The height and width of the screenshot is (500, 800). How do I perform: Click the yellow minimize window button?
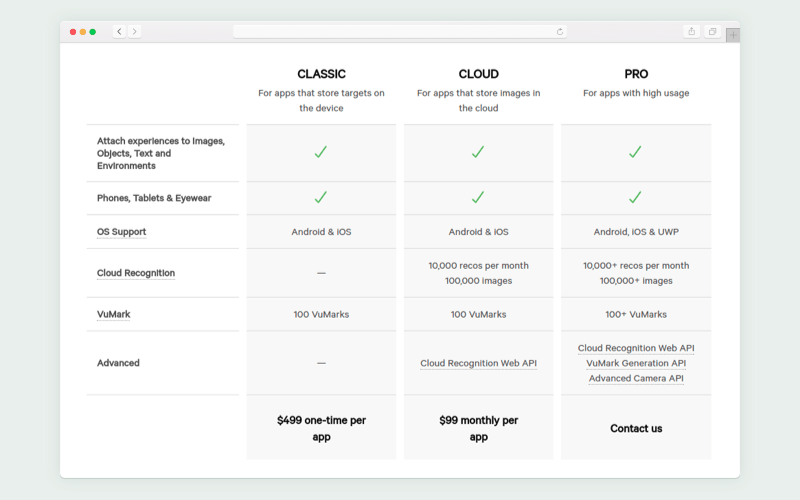tap(83, 32)
